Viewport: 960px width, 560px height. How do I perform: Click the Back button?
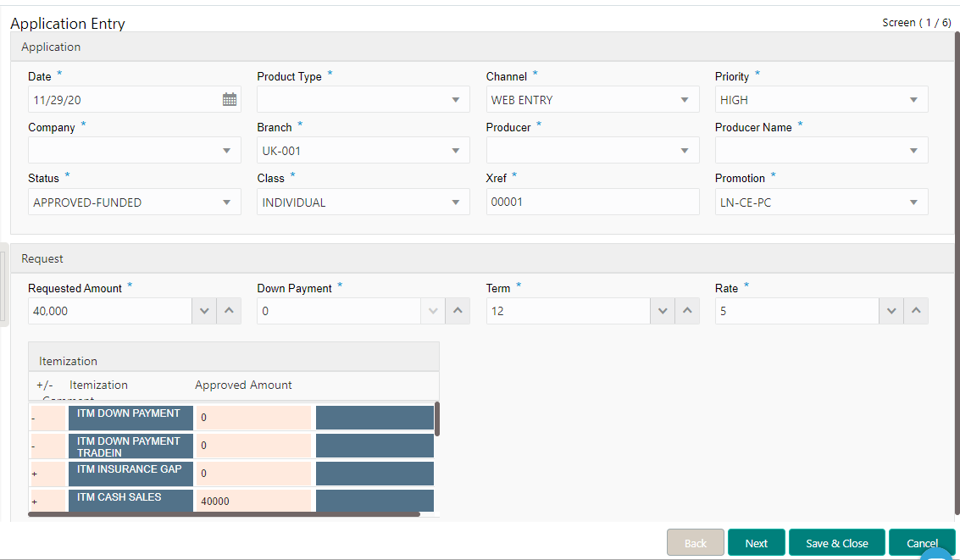[x=696, y=542]
